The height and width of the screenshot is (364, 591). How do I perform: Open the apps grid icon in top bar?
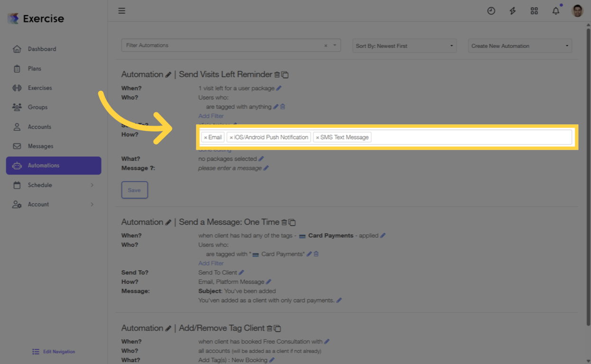[x=534, y=10]
